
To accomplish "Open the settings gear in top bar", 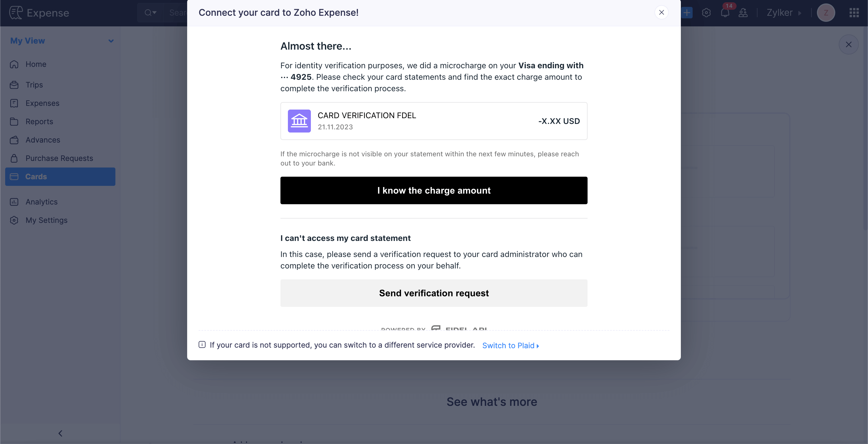I will 706,13.
